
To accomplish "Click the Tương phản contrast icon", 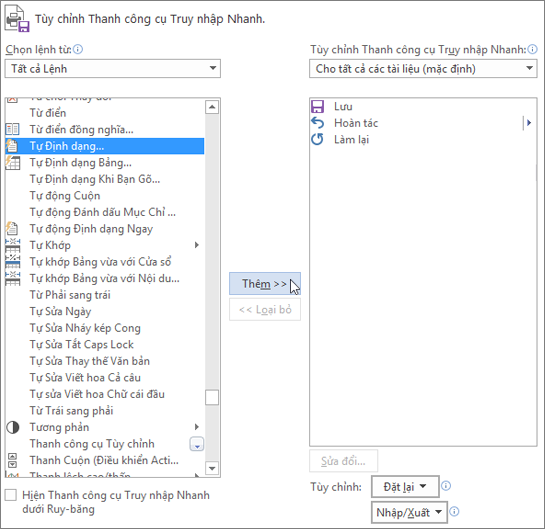I will tap(13, 427).
